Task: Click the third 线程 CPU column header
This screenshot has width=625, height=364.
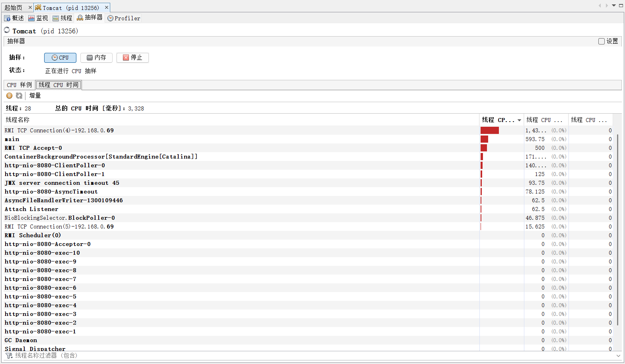Action: coord(590,120)
